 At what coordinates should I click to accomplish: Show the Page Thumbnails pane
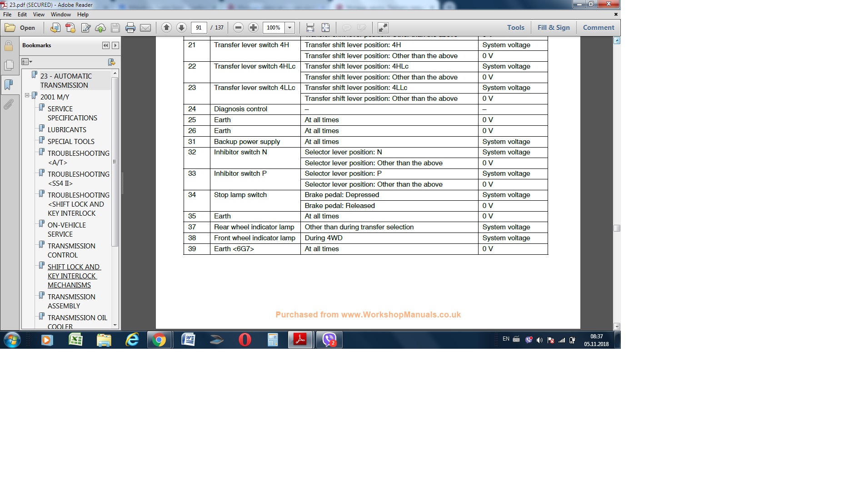pyautogui.click(x=9, y=65)
